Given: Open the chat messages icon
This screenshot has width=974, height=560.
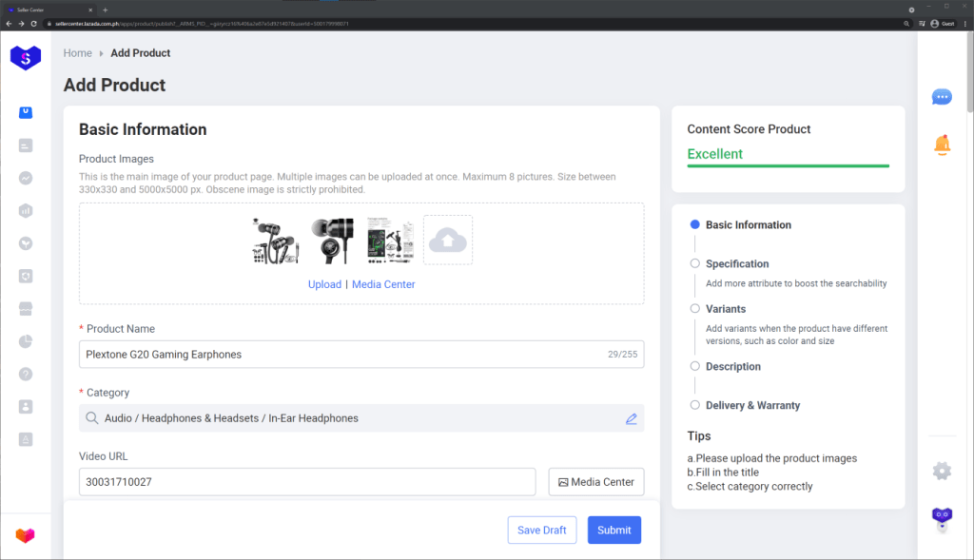Looking at the screenshot, I should (942, 97).
